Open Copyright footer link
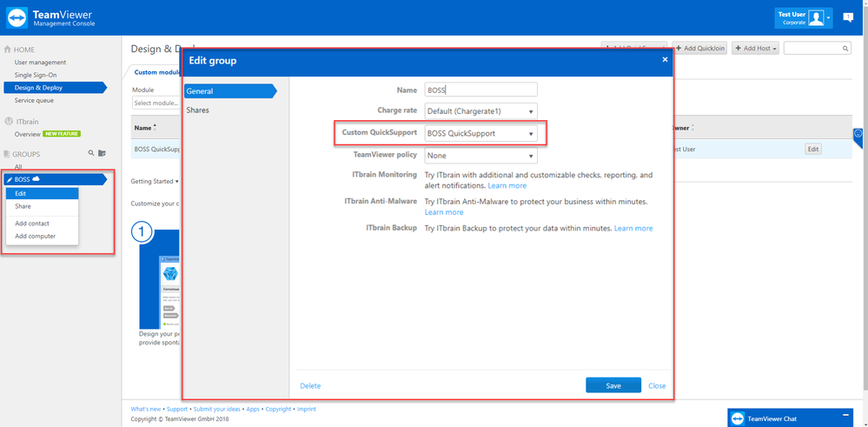Screen dimensions: 868x427 coord(278,410)
